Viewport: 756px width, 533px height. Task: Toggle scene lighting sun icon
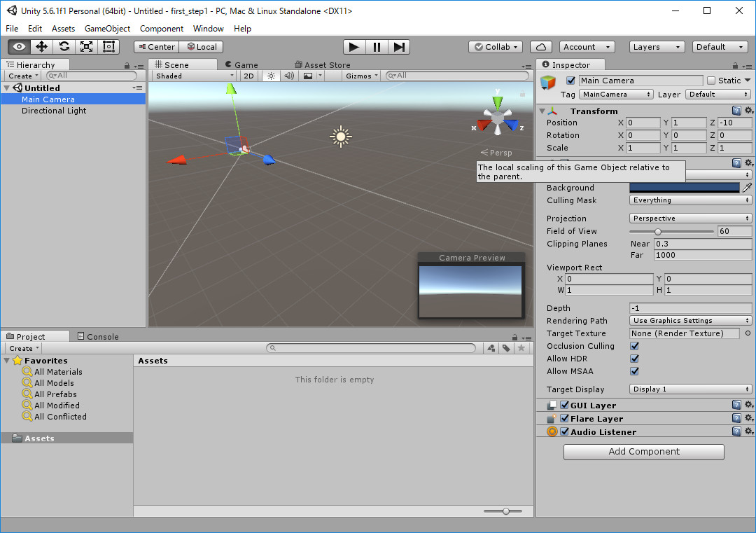tap(271, 76)
